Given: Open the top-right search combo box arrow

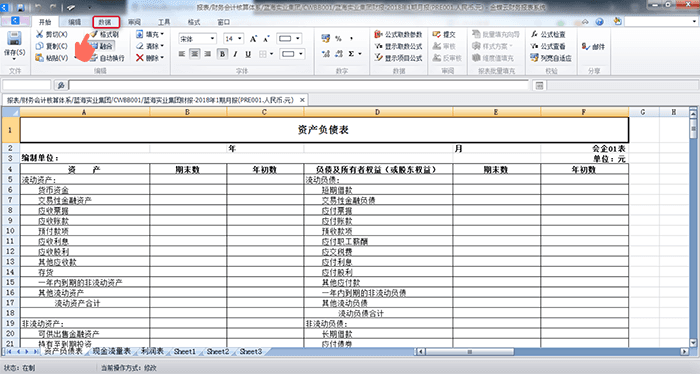Looking at the screenshot, I should click(694, 21).
